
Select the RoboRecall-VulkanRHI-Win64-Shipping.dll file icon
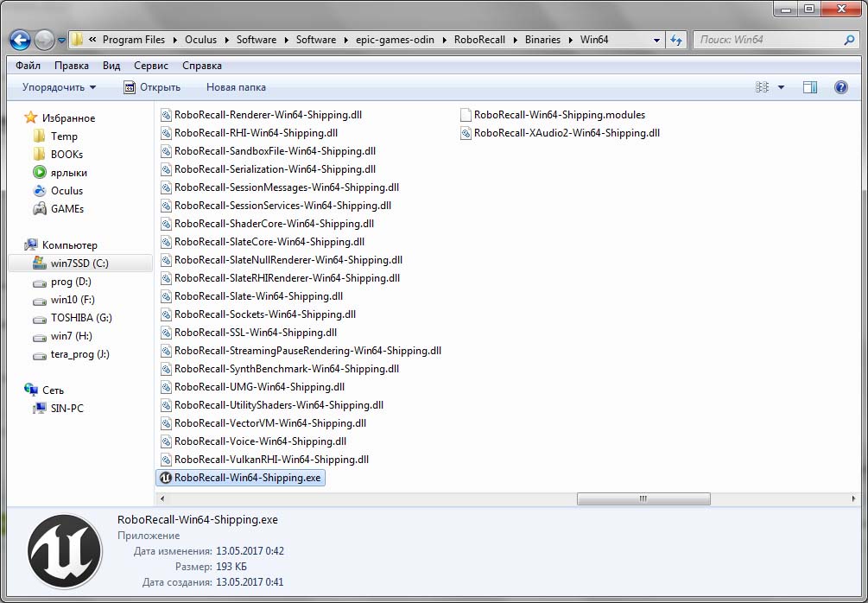[x=166, y=460]
